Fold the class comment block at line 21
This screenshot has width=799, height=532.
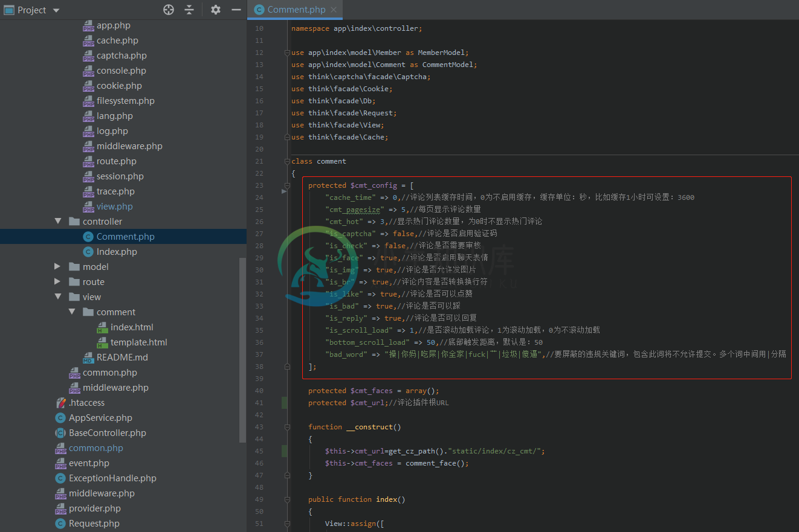[286, 161]
